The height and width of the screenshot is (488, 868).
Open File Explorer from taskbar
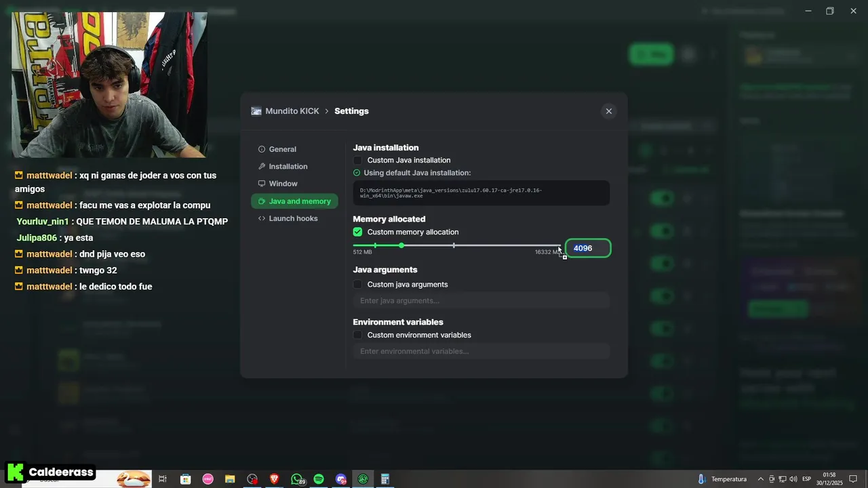(230, 479)
